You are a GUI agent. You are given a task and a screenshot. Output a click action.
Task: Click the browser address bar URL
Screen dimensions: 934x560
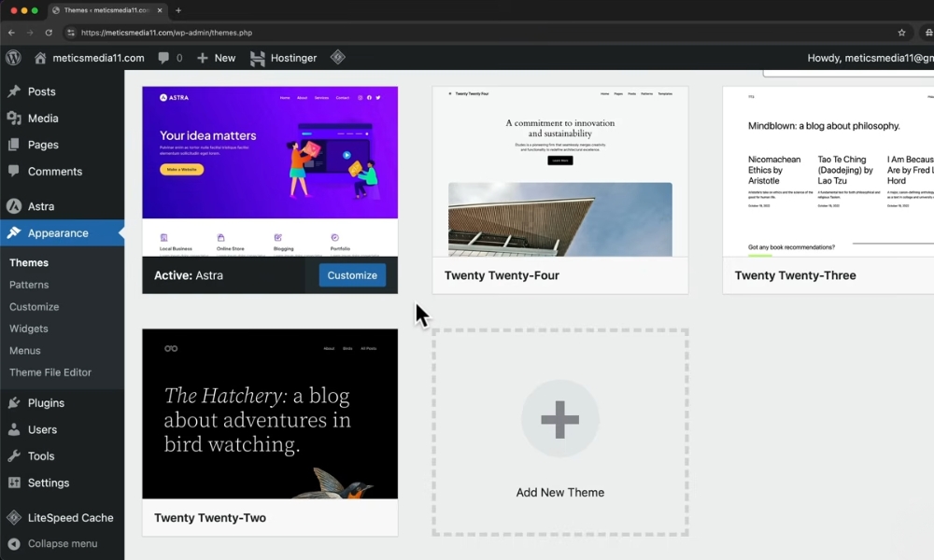click(166, 33)
